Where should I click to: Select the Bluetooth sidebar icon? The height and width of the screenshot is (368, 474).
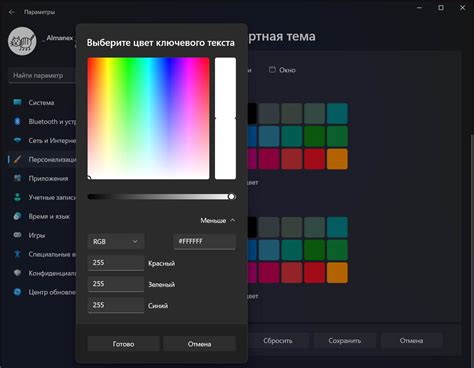point(17,121)
